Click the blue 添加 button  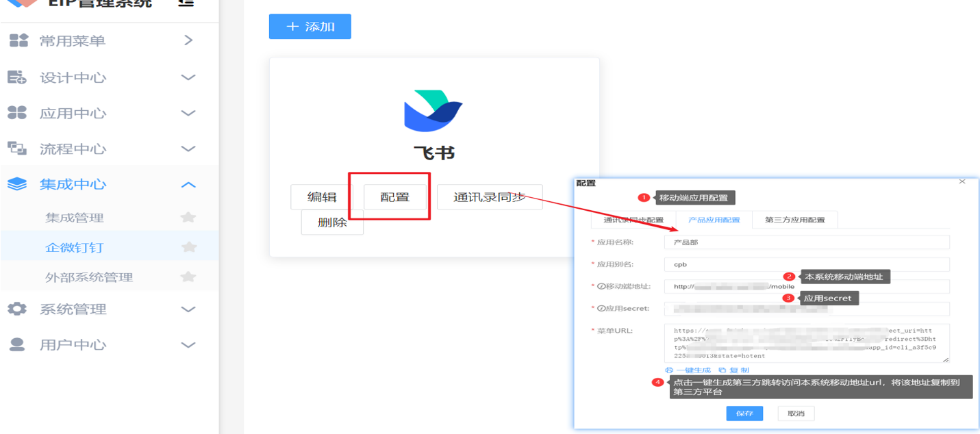pos(310,27)
